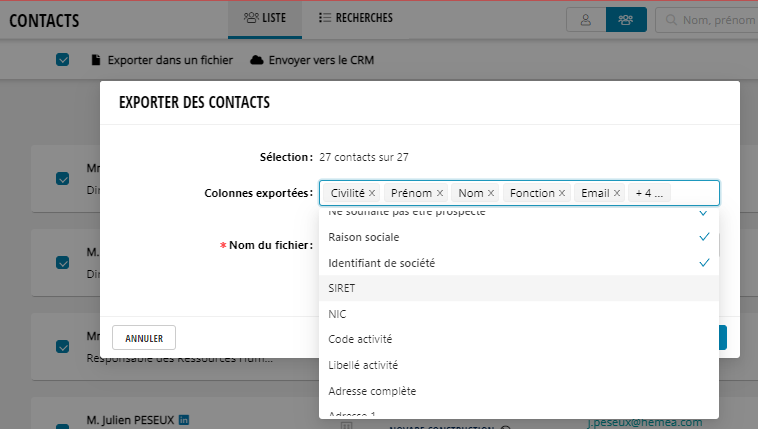Image resolution: width=758 pixels, height=429 pixels.
Task: Expand the +4 hidden columns tag
Action: (x=649, y=193)
